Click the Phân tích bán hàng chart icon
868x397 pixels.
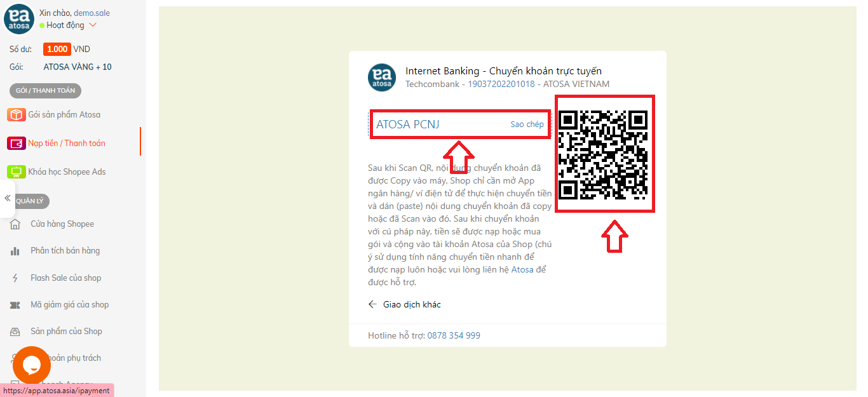point(16,251)
